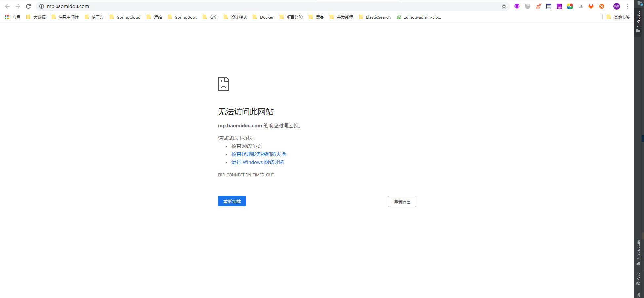The image size is (644, 298).
Task: Expand the SpringBoot bookmark folder
Action: [x=182, y=17]
